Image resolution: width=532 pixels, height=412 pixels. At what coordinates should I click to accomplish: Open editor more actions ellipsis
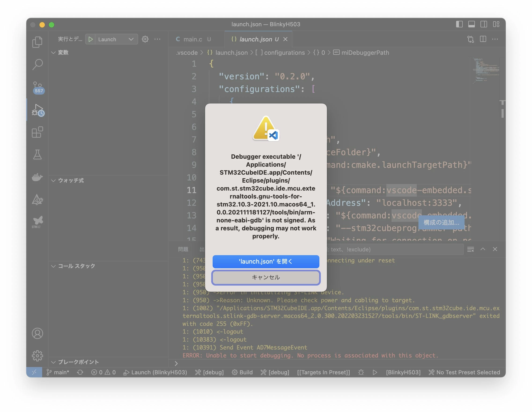coord(495,39)
